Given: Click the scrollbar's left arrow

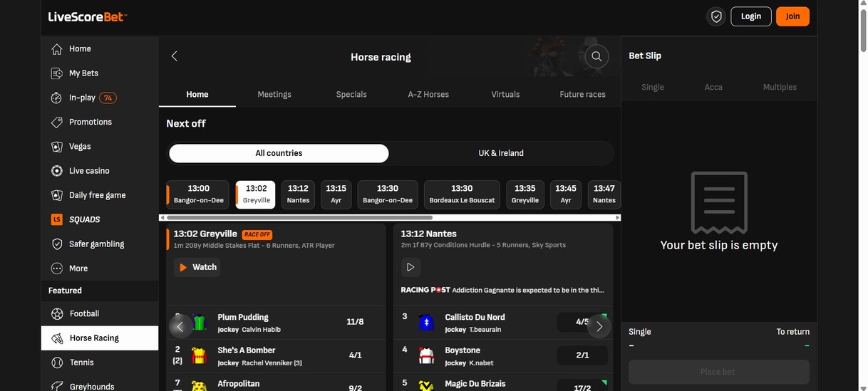Looking at the screenshot, I should click(x=162, y=217).
